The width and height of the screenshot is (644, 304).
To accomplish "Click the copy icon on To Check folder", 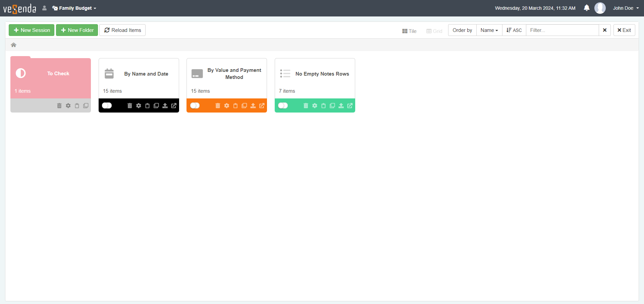I will pos(86,106).
